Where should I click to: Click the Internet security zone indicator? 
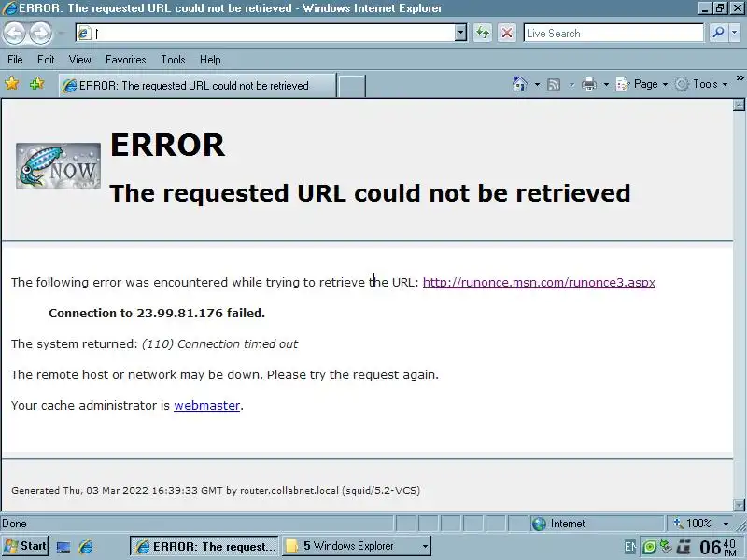pyautogui.click(x=597, y=524)
